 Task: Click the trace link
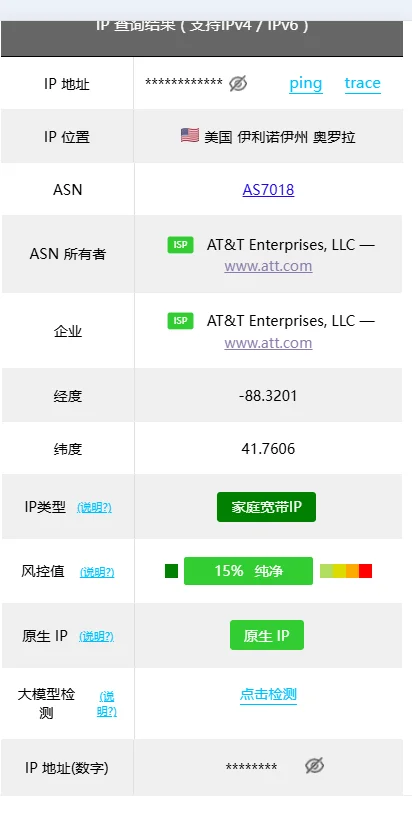(363, 83)
